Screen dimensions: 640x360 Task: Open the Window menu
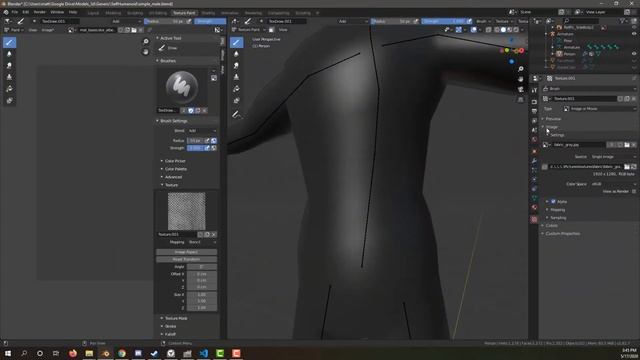coord(57,12)
